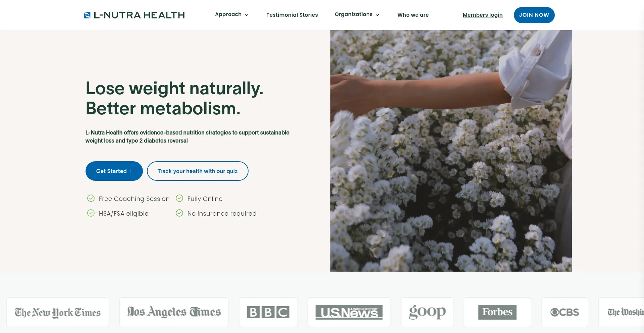
Task: Click the Get Started button
Action: [114, 171]
